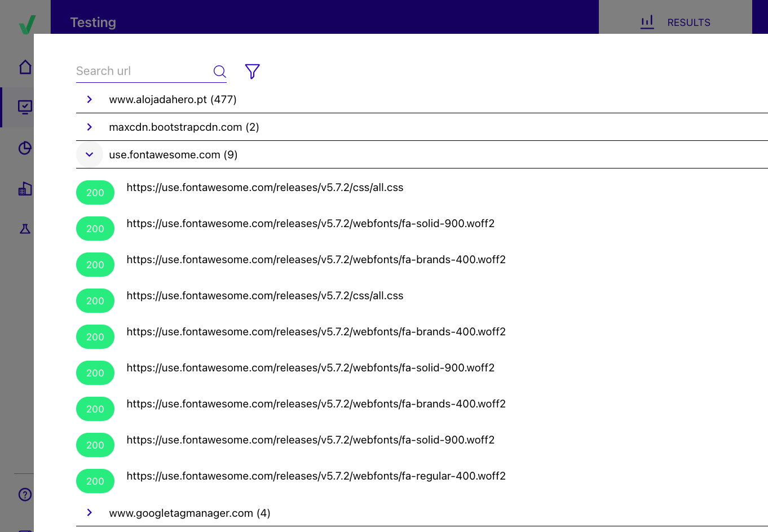Select the www.alojadahero.pt (477) row label
The width and height of the screenshot is (768, 532).
click(x=173, y=99)
